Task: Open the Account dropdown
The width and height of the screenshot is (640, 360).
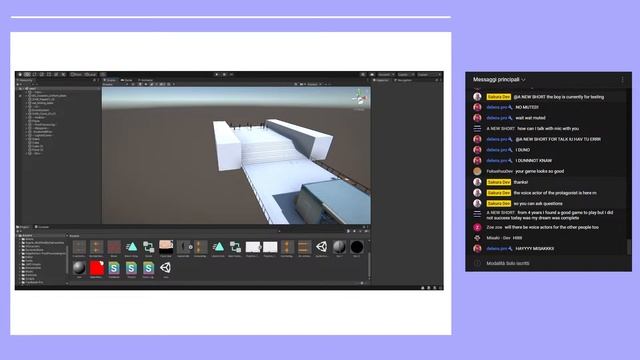Action: 386,75
